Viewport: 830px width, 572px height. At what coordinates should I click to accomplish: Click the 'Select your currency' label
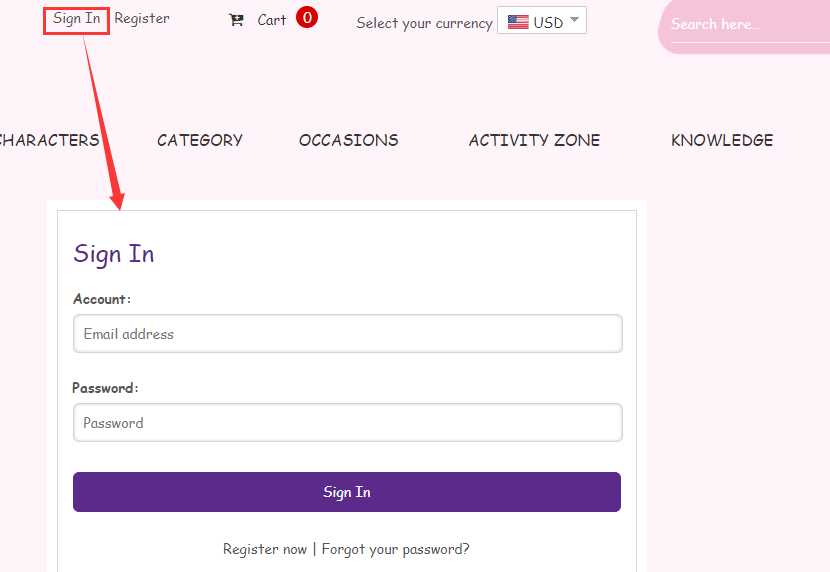(x=424, y=23)
